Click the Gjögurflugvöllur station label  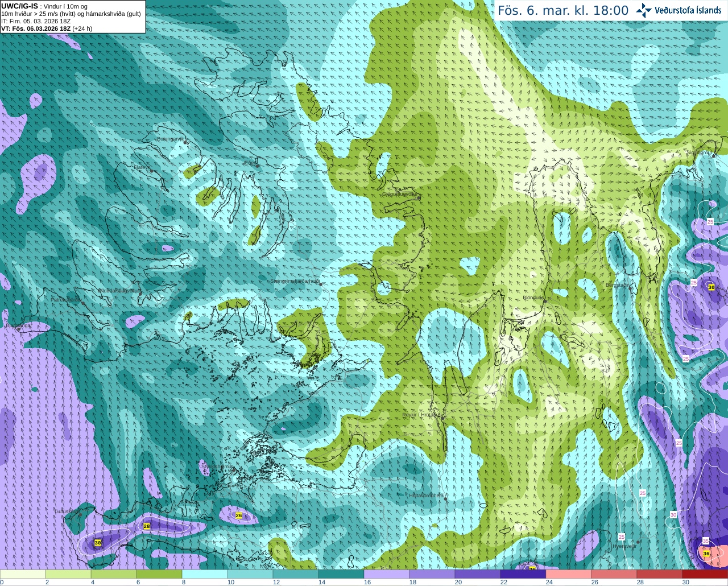tap(399, 194)
